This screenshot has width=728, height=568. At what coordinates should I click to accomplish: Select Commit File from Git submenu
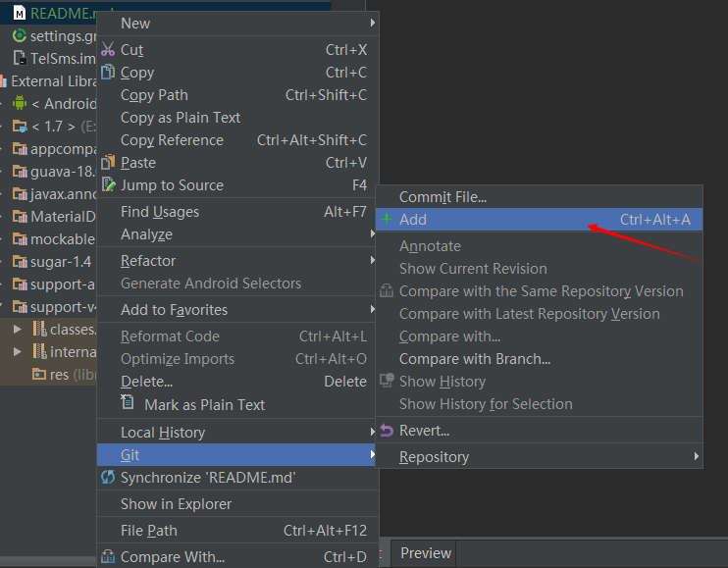442,197
